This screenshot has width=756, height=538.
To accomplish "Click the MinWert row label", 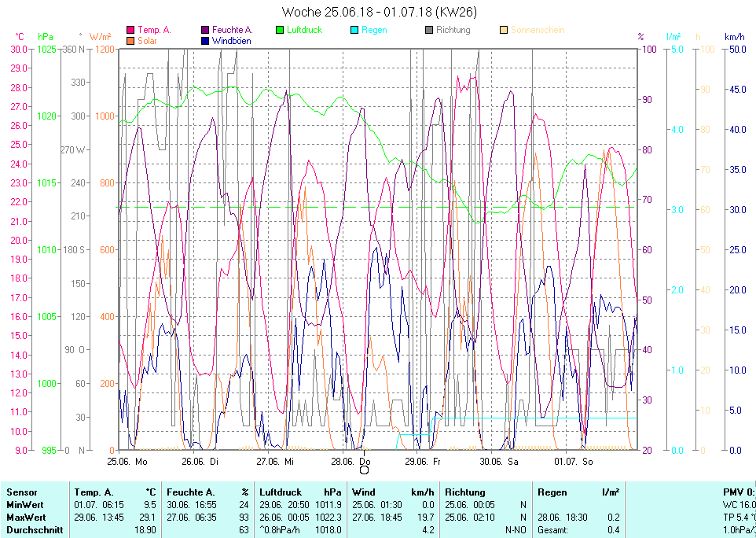I will (25, 505).
